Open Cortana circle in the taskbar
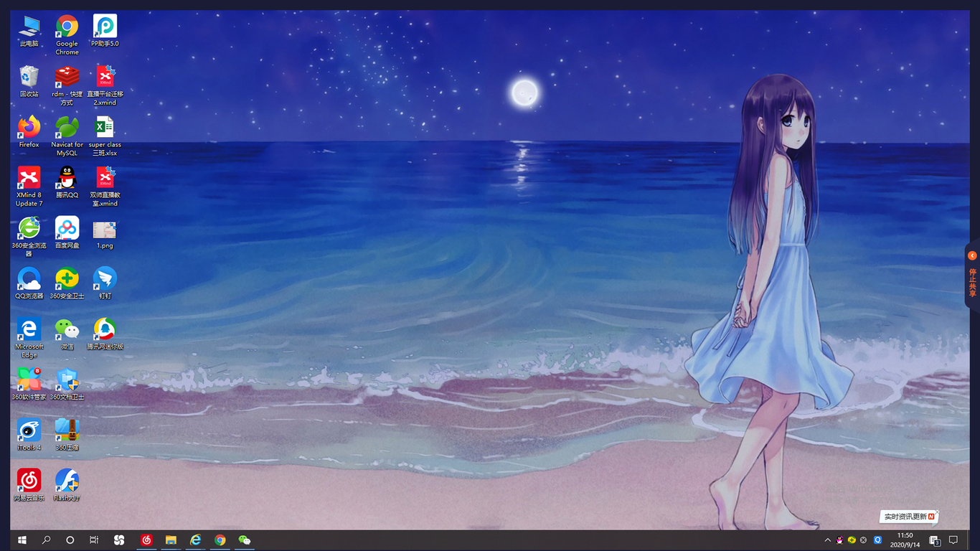980x551 pixels. pyautogui.click(x=70, y=540)
